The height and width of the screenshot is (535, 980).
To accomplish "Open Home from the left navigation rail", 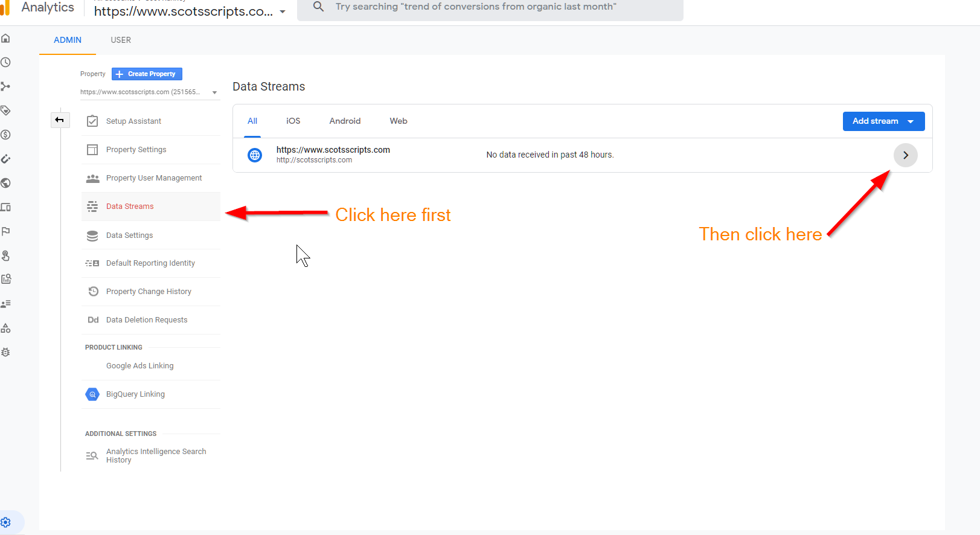I will (6, 39).
